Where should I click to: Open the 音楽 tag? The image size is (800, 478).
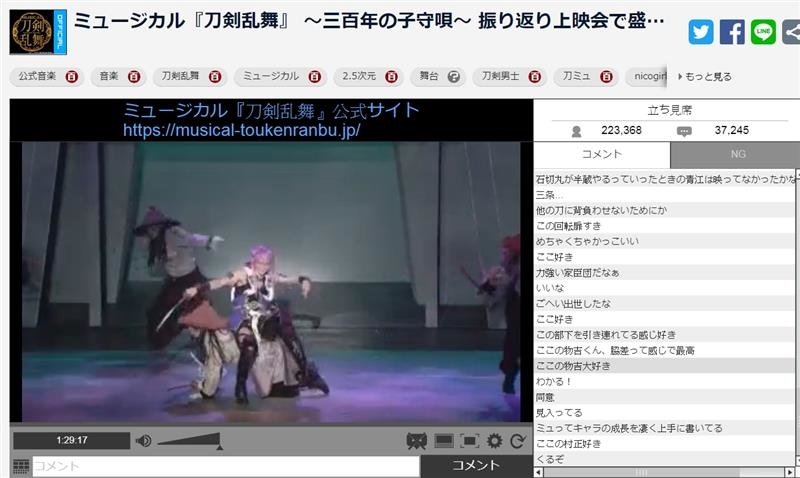[x=109, y=76]
